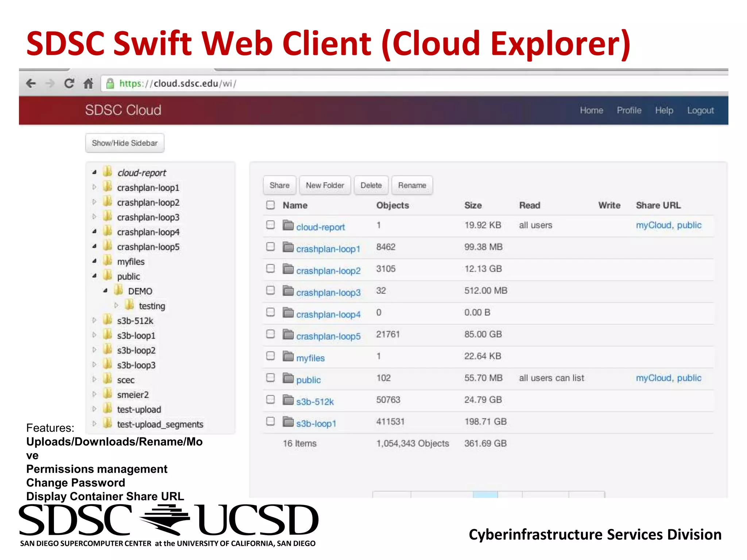This screenshot has width=747, height=560.
Task: Collapse the crashplan-loop4 tree node
Action: coord(94,231)
